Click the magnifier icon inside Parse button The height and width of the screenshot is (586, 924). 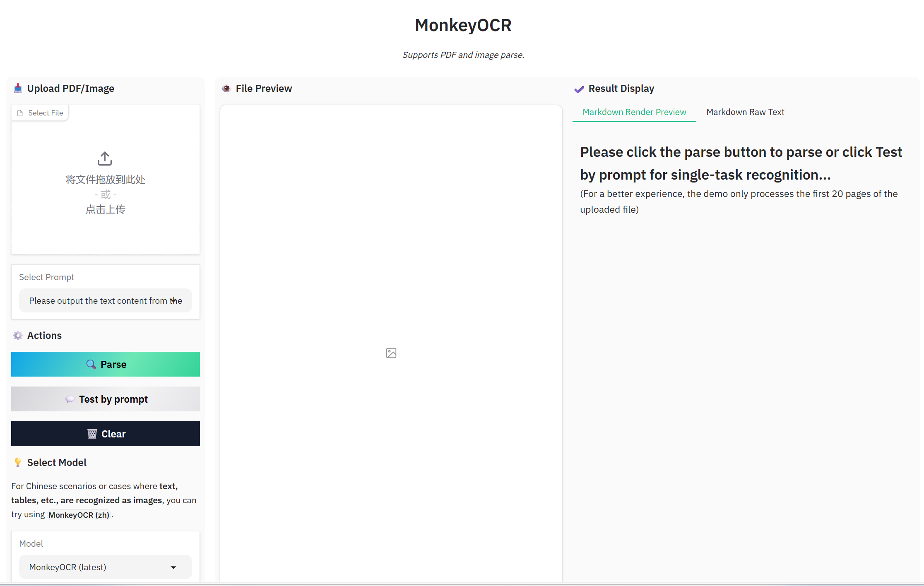(91, 364)
